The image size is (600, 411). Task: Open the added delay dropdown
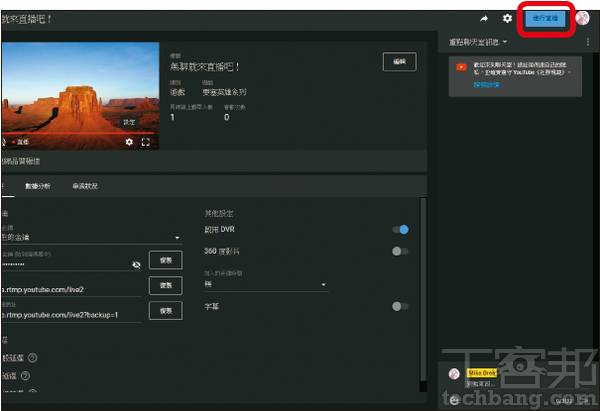(265, 285)
